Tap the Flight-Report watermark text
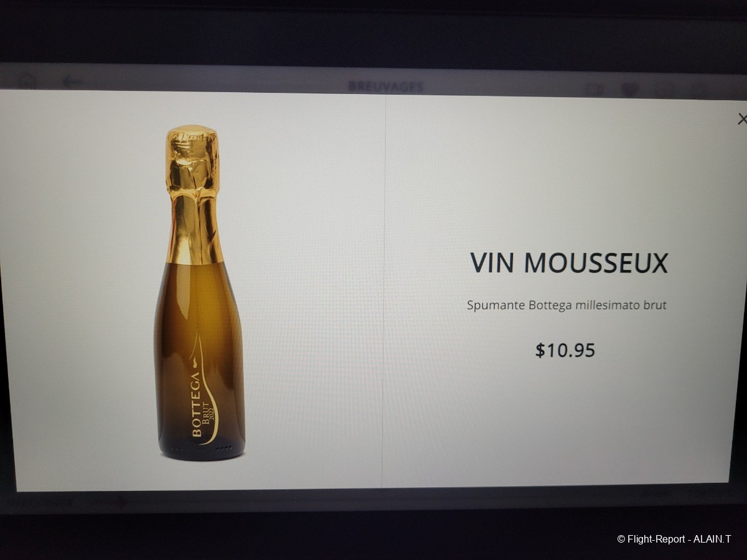This screenshot has width=747, height=560. pyautogui.click(x=674, y=539)
